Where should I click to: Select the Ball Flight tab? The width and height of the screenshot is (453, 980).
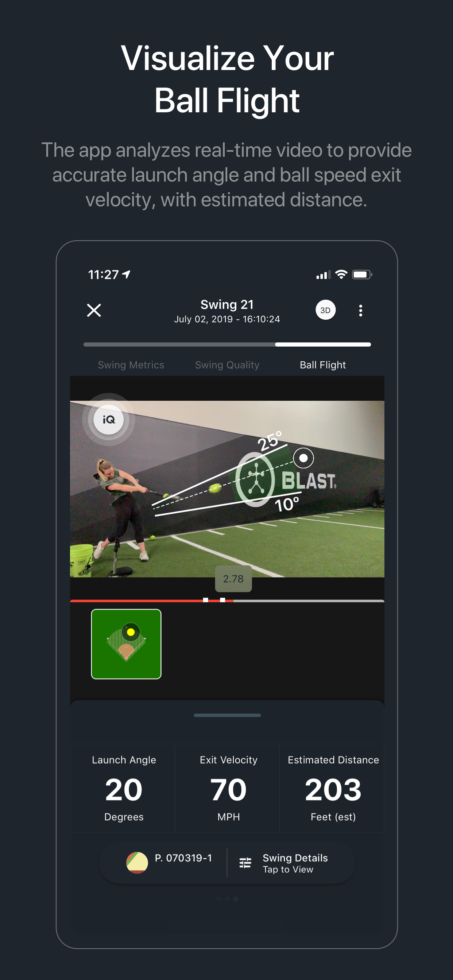(x=323, y=365)
